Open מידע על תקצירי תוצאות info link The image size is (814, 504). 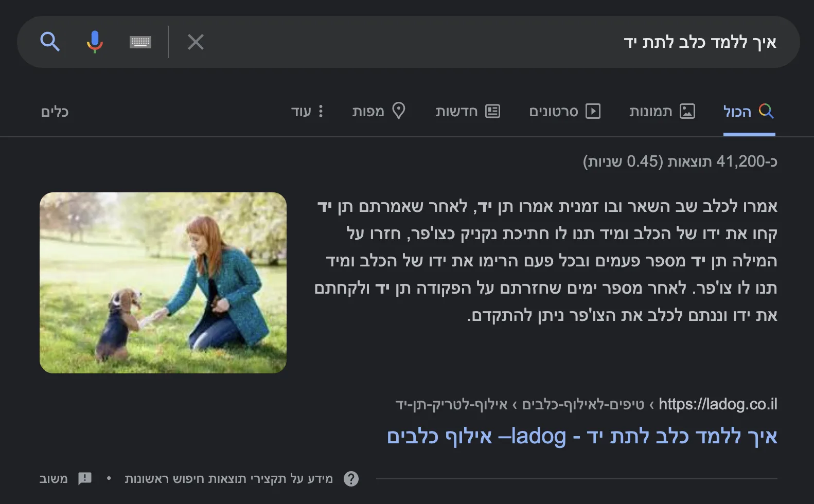point(229,479)
